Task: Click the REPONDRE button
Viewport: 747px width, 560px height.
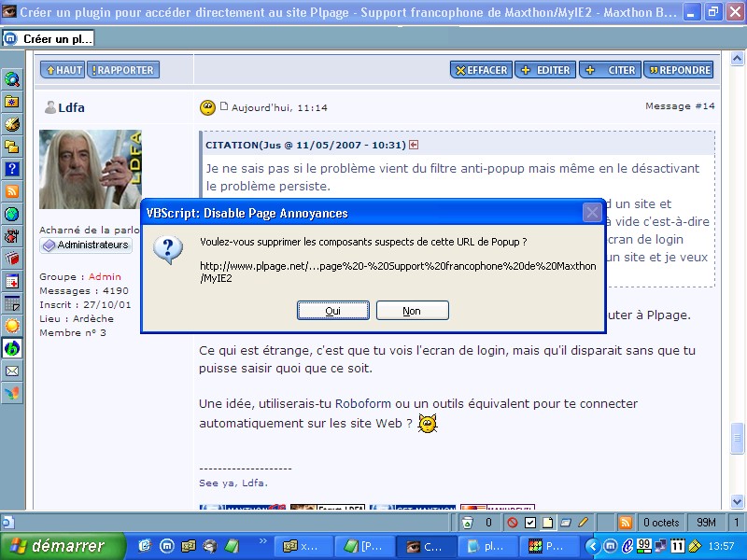Action: [679, 70]
